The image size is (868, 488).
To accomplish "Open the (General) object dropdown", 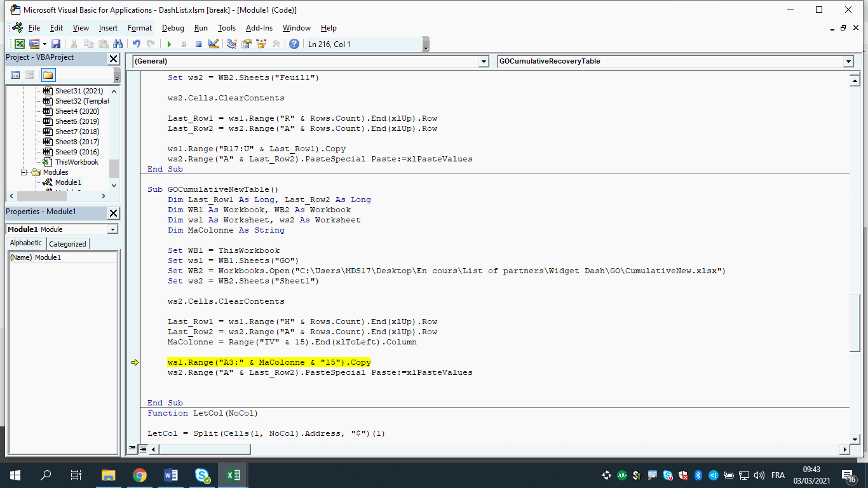I will point(483,61).
